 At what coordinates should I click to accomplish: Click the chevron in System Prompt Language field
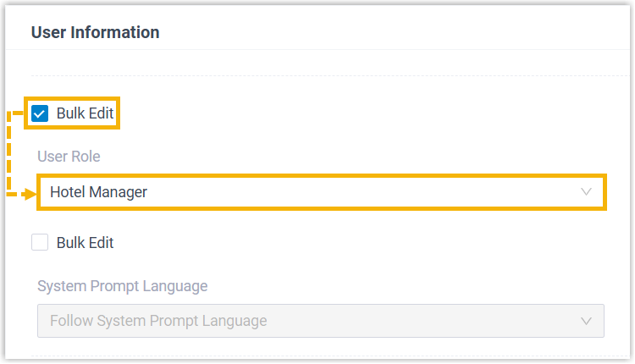click(586, 321)
